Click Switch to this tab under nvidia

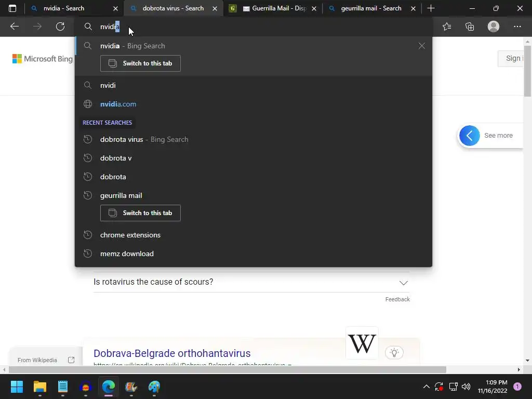(x=140, y=63)
